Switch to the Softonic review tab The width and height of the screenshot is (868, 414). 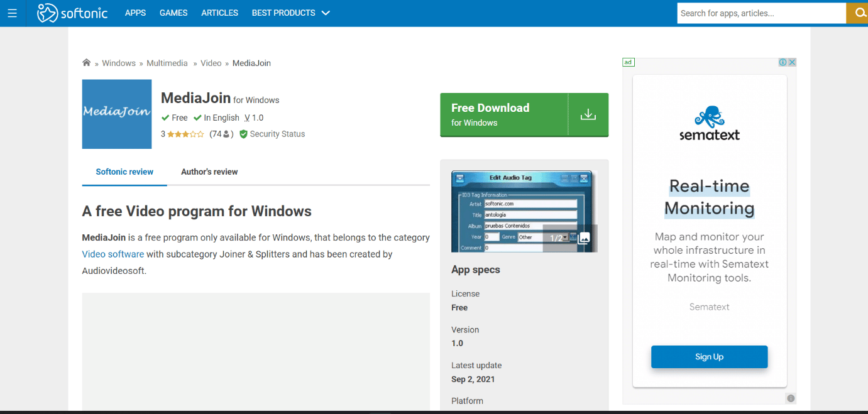[x=124, y=172]
